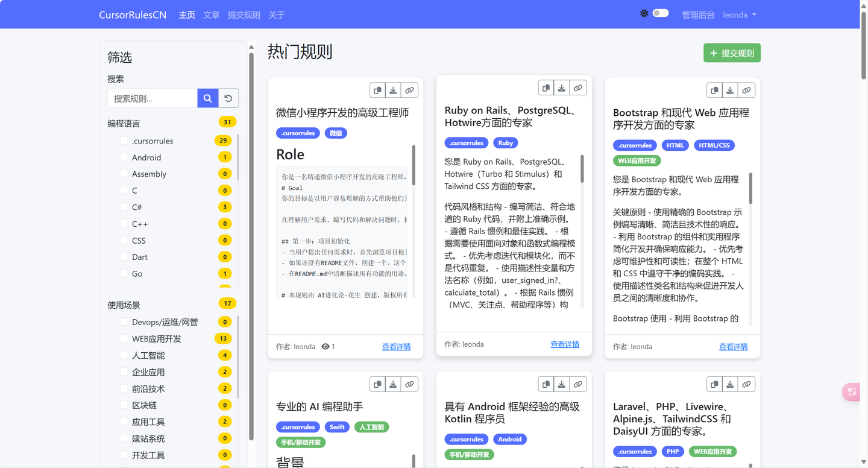The width and height of the screenshot is (868, 468).
Task: Click the sun theme icon in navbar
Action: click(x=644, y=13)
